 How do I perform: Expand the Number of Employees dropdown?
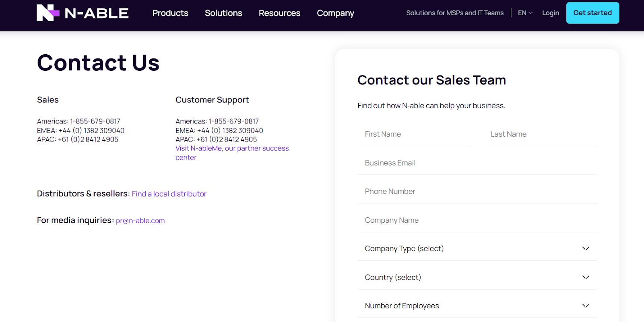point(477,306)
